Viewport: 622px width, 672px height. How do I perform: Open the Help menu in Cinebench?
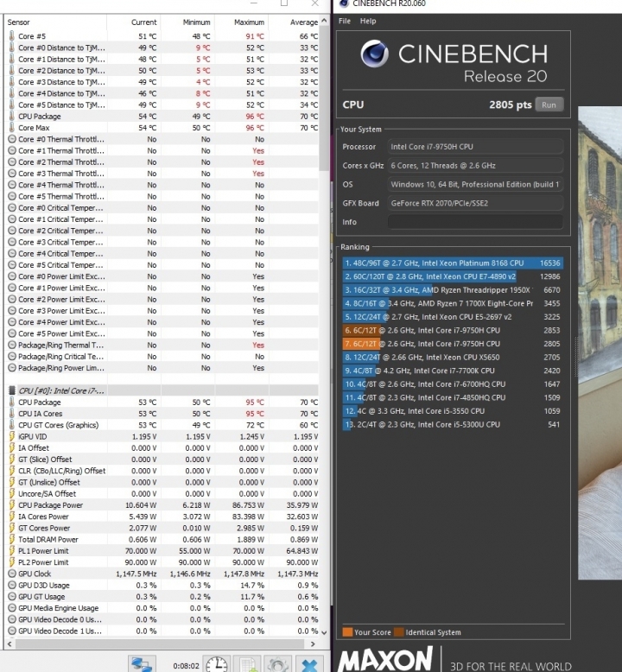368,21
